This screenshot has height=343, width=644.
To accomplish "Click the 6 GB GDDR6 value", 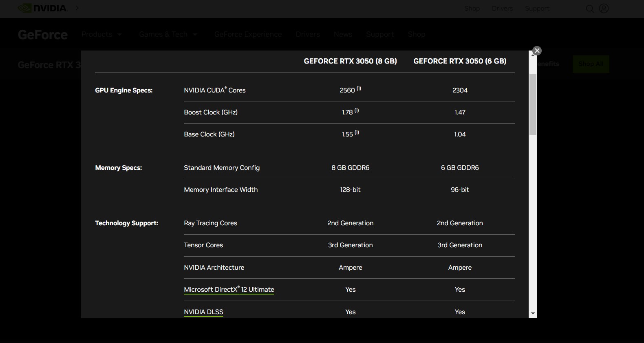I will 460,168.
